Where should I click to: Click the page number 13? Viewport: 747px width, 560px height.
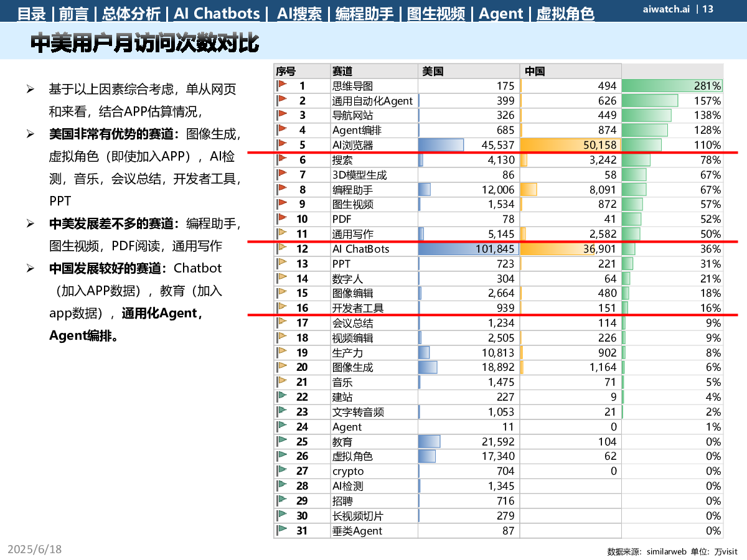pyautogui.click(x=708, y=9)
